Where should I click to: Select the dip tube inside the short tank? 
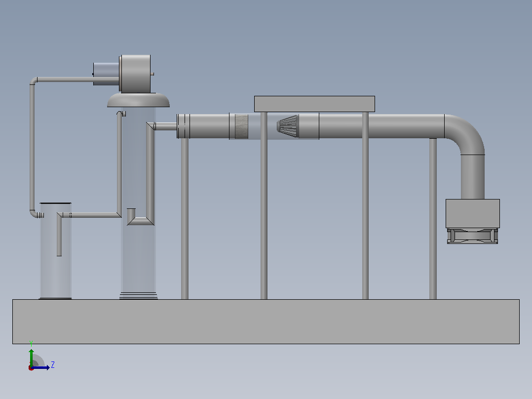point(59,234)
